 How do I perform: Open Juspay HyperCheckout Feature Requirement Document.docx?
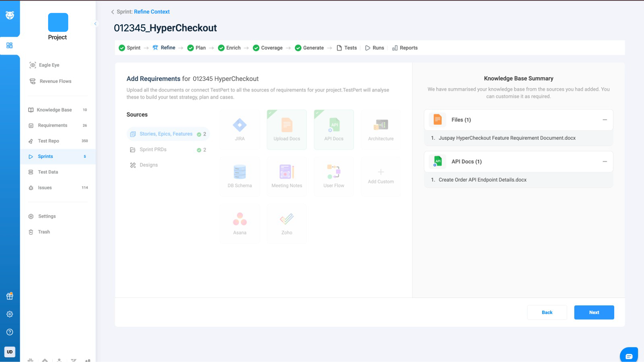click(x=507, y=138)
